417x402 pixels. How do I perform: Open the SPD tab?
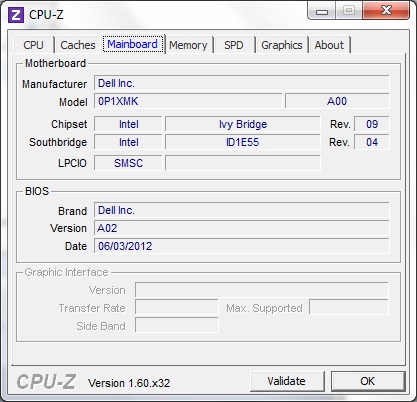234,45
